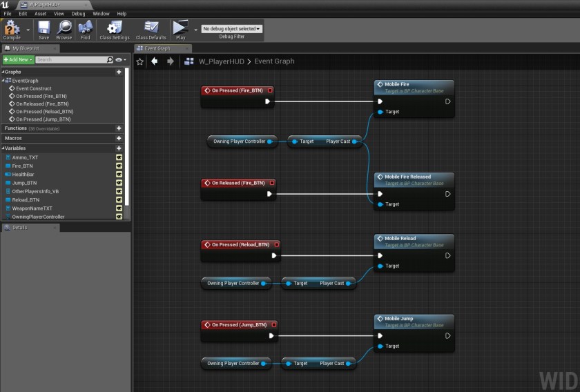
Task: Collapse the Variables section
Action: point(3,148)
